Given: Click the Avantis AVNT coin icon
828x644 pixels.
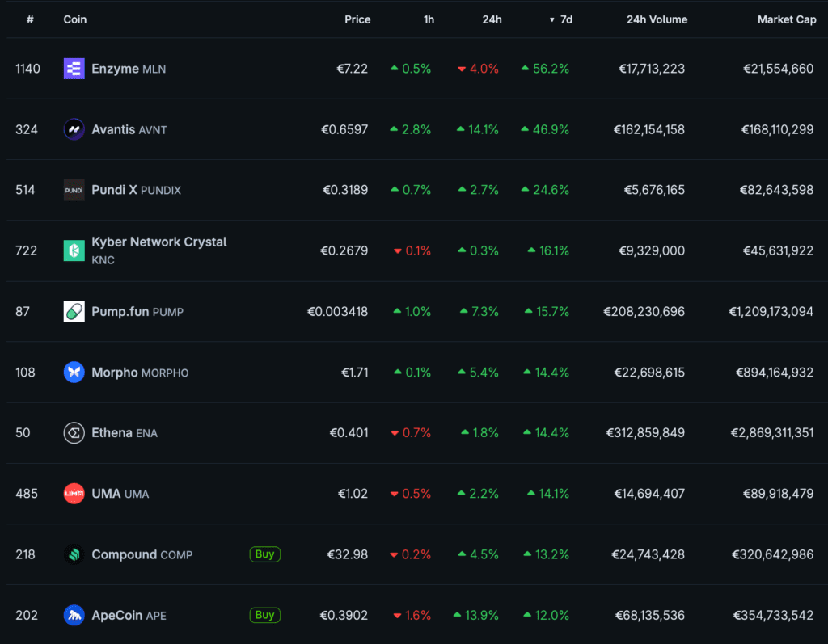Looking at the screenshot, I should point(74,129).
